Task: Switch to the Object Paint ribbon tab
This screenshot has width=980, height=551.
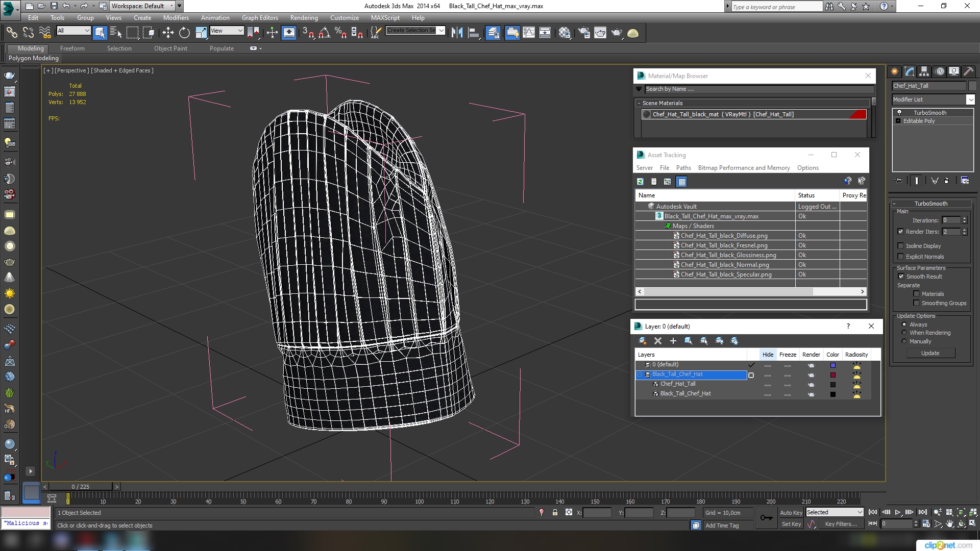Action: [x=170, y=48]
